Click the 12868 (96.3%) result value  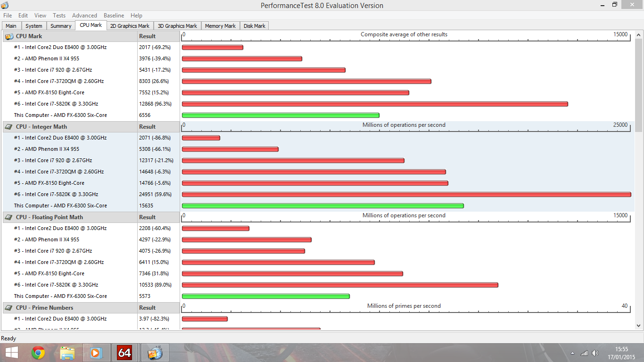pos(155,104)
